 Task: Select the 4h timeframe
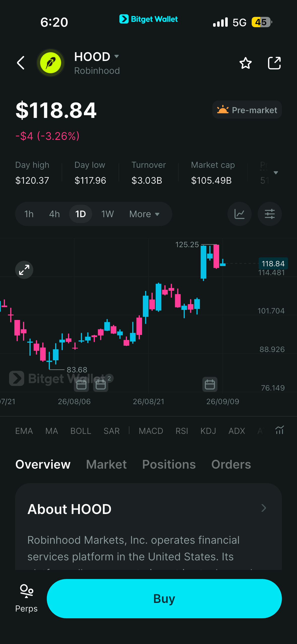pyautogui.click(x=54, y=214)
